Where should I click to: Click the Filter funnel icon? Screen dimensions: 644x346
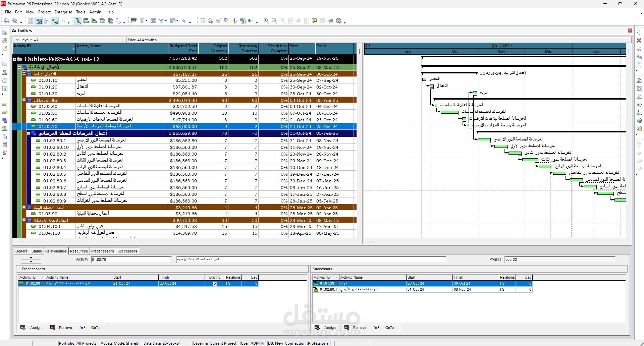161,21
